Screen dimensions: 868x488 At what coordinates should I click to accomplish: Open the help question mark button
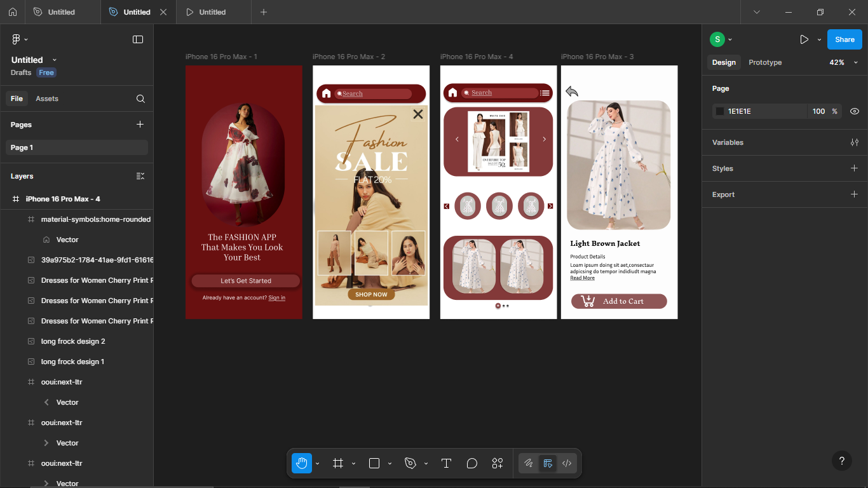coord(842,461)
